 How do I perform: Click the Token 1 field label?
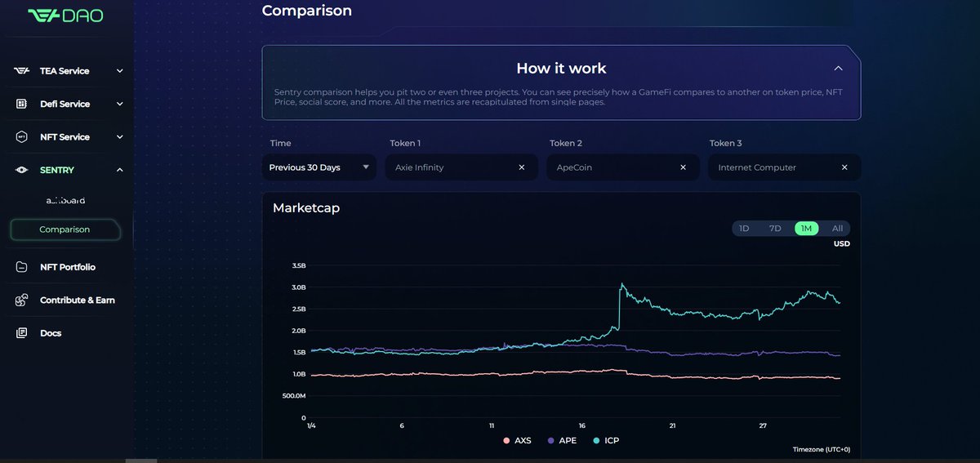(x=405, y=143)
